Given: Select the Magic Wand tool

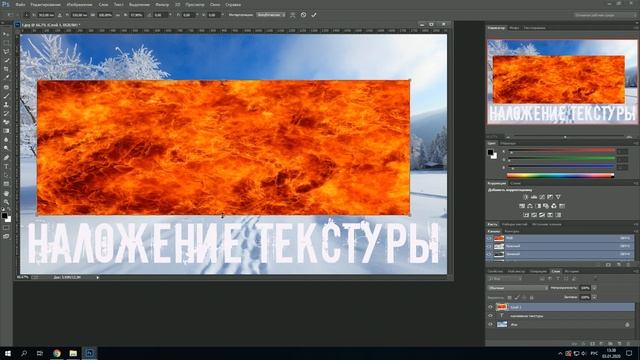Looking at the screenshot, I should click(6, 60).
